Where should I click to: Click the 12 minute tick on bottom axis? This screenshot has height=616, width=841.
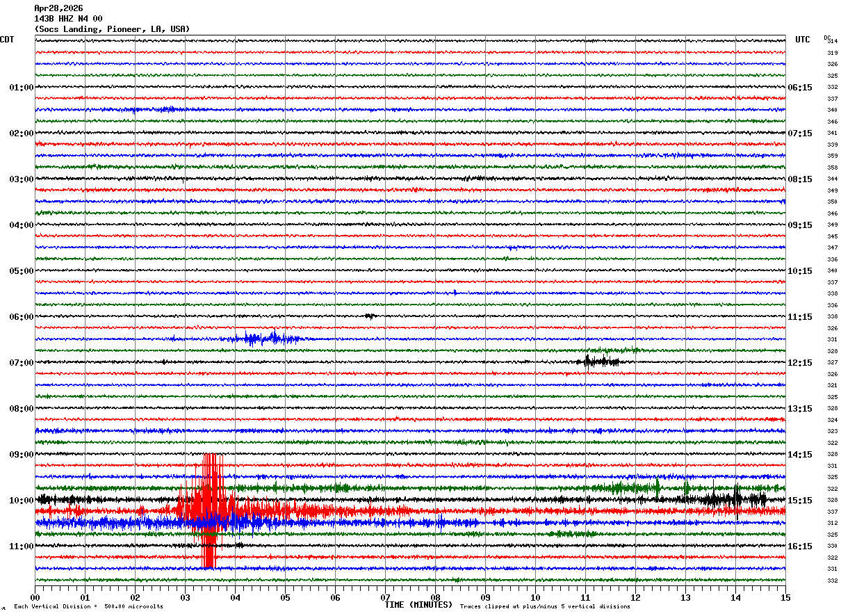click(635, 597)
